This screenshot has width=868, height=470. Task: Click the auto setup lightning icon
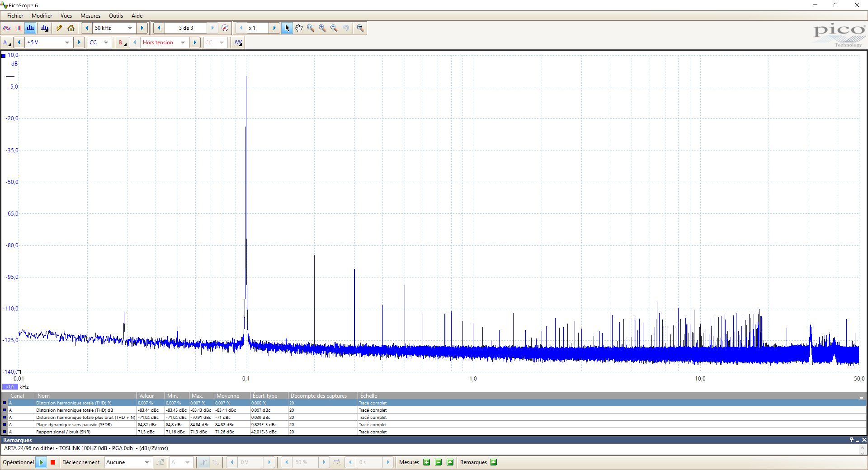tap(59, 28)
